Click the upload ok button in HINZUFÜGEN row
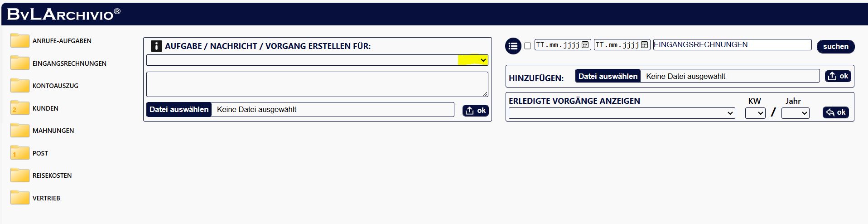 coord(838,76)
